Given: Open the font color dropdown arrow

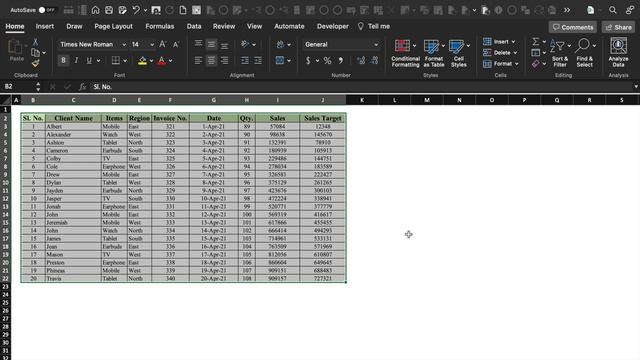Looking at the screenshot, I should (x=171, y=61).
